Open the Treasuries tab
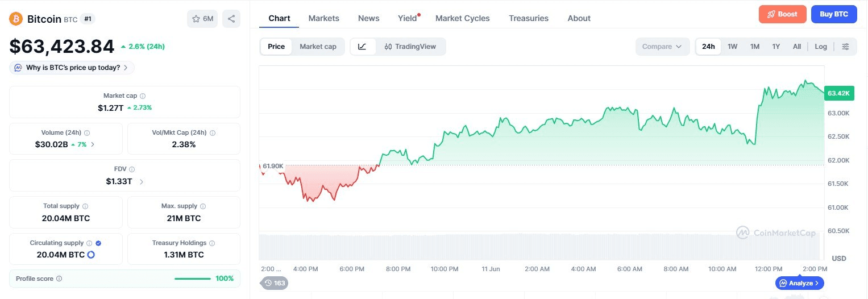This screenshot has height=299, width=868. [529, 18]
